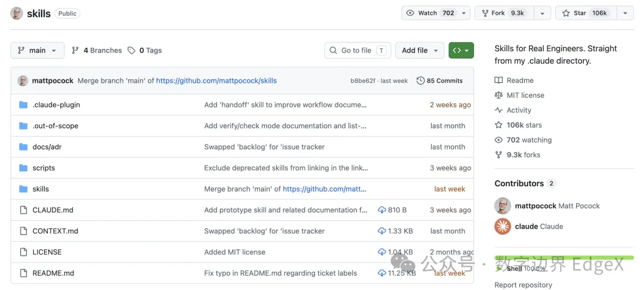Open the github.com/mattpocock/skills link in latest commit

216,81
